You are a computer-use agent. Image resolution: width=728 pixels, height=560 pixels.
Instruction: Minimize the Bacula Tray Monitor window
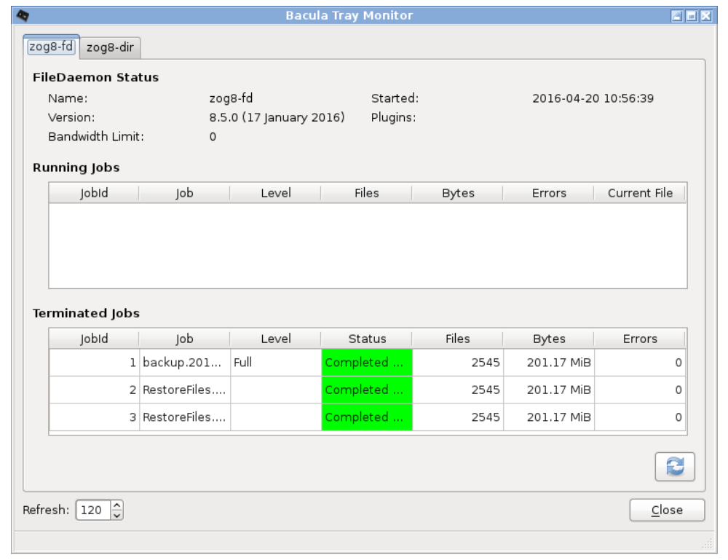point(678,16)
